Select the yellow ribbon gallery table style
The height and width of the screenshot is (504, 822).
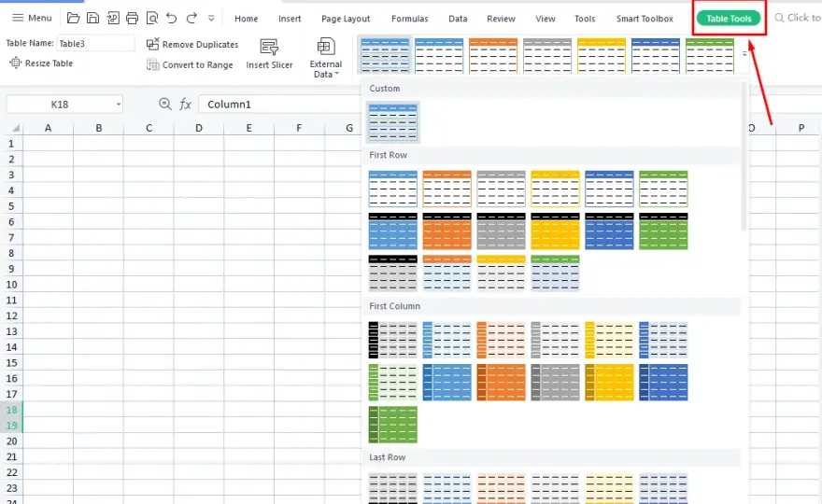[x=602, y=55]
